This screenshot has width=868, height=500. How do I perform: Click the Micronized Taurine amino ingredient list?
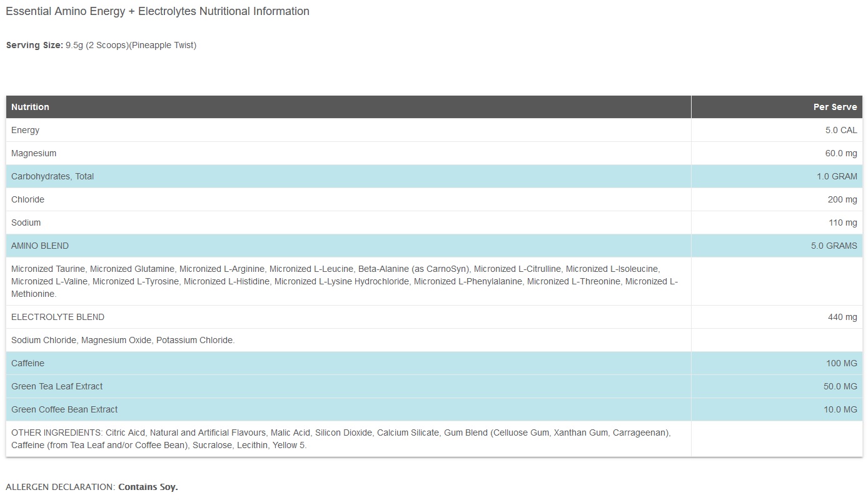point(345,281)
